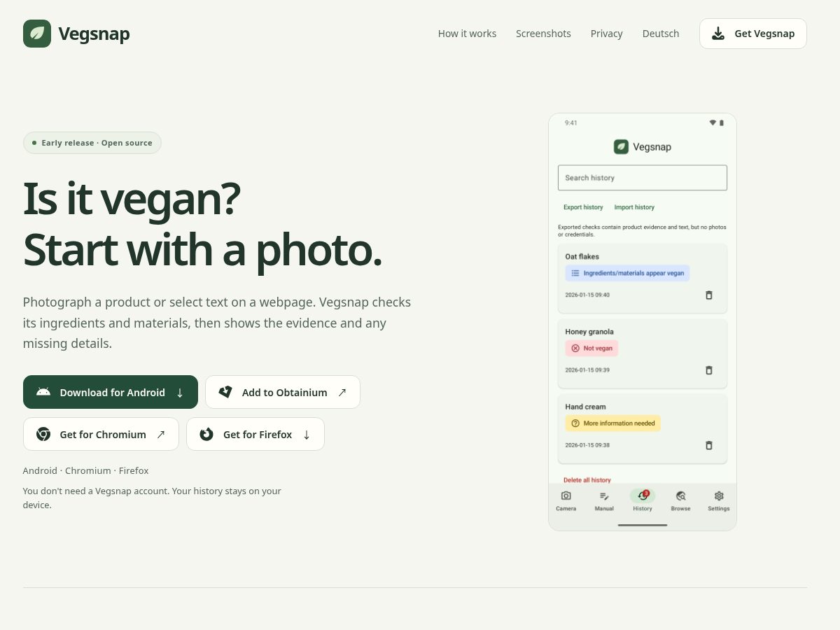Click the external arrow on Get for Chromium
The height and width of the screenshot is (630, 840).
[x=161, y=434]
